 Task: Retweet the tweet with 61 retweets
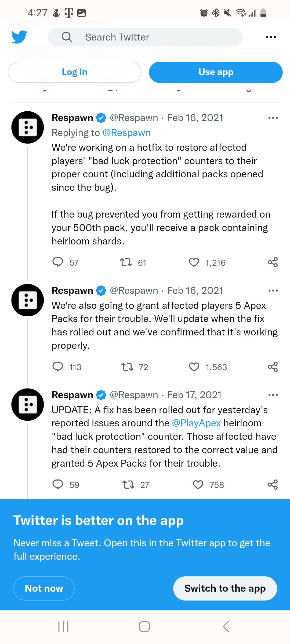(x=126, y=262)
